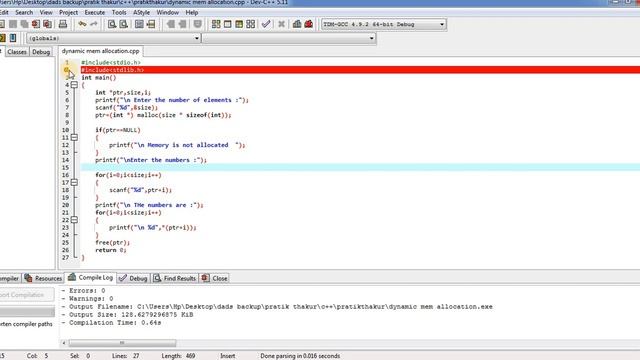The width and height of the screenshot is (640, 360).
Task: Click the Compile & Run toolbar icon
Action: pyautogui.click(x=239, y=24)
